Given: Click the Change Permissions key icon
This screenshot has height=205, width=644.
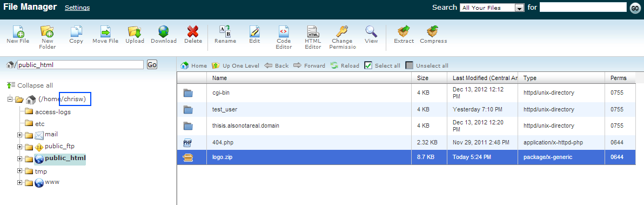Looking at the screenshot, I should (x=342, y=31).
